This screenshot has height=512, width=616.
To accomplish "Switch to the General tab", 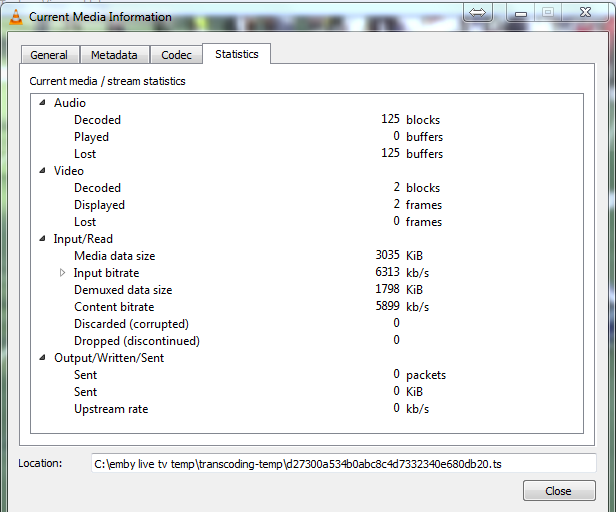I will click(49, 55).
